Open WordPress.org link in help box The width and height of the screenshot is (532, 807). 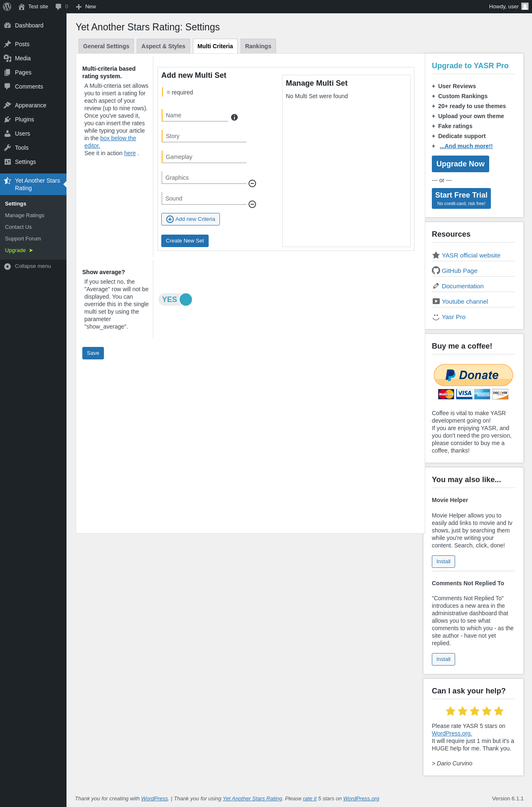[452, 733]
